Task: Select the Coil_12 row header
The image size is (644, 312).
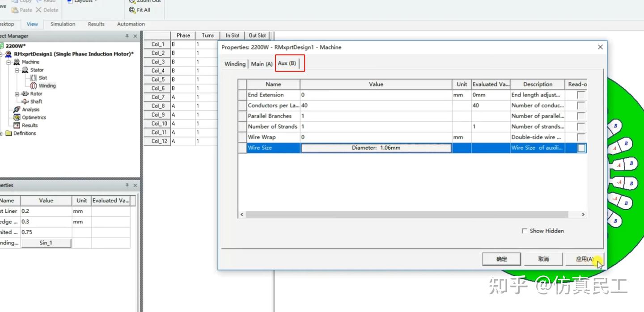Action: (x=157, y=141)
